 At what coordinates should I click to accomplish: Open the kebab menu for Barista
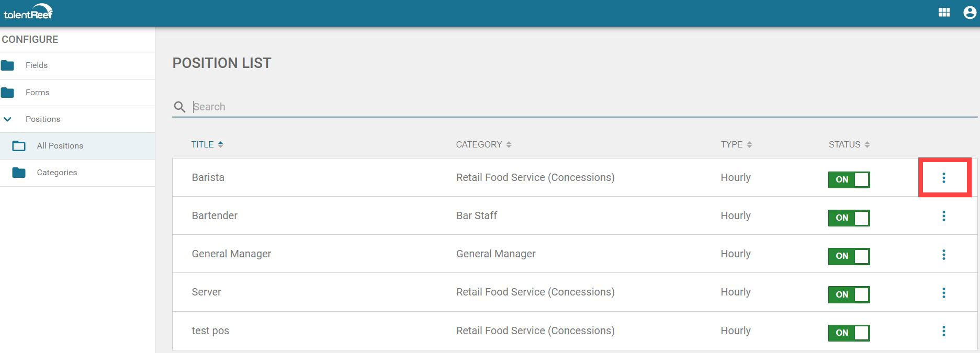coord(944,178)
